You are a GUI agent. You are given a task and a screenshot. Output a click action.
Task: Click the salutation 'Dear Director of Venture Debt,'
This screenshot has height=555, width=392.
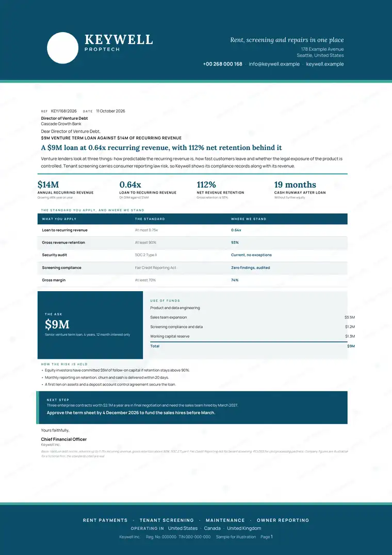71,131
